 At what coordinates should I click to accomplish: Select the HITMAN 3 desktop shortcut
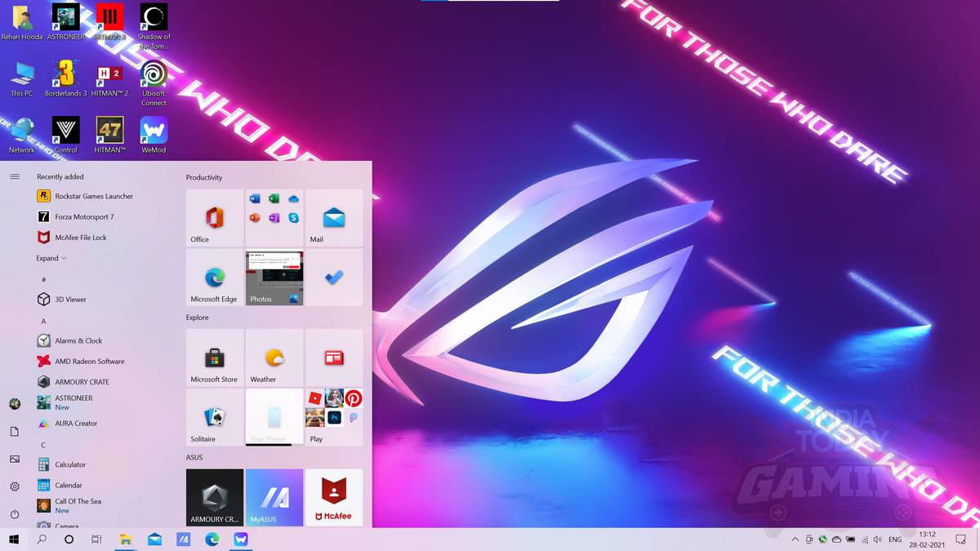coord(109,22)
